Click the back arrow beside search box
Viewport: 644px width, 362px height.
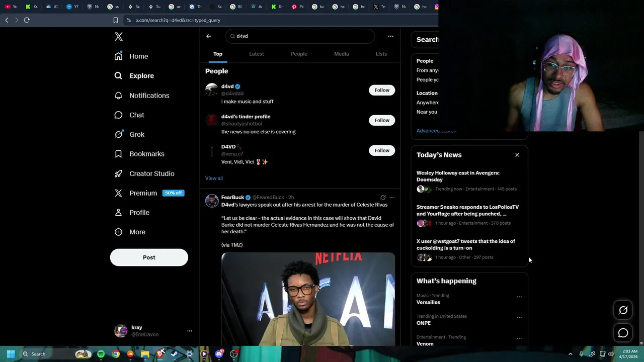point(209,36)
